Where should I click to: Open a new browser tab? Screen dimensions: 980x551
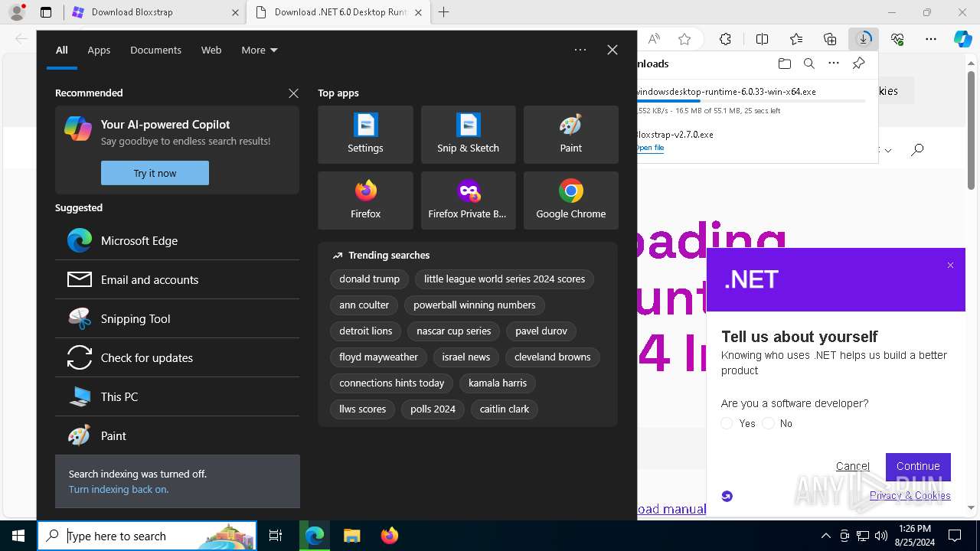coord(443,12)
